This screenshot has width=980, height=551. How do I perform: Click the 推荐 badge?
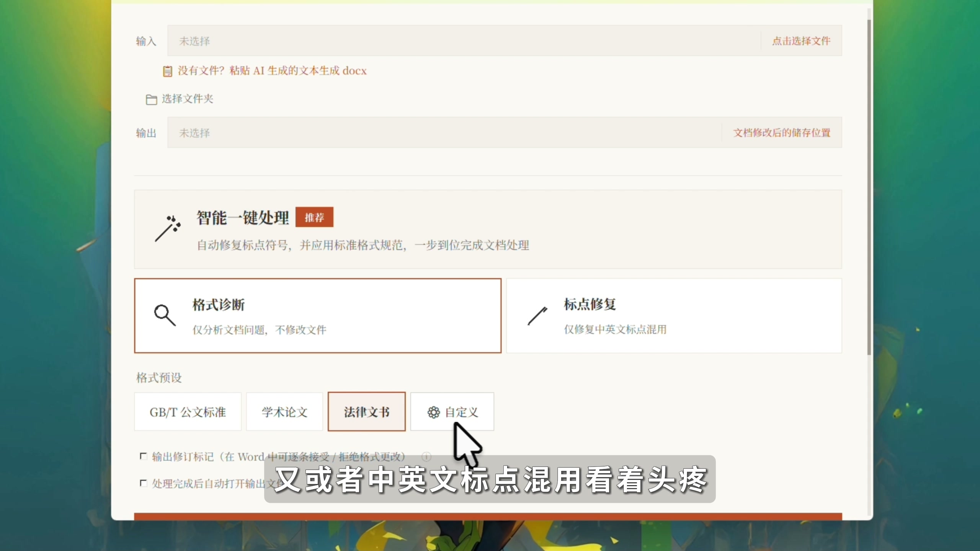(x=314, y=217)
